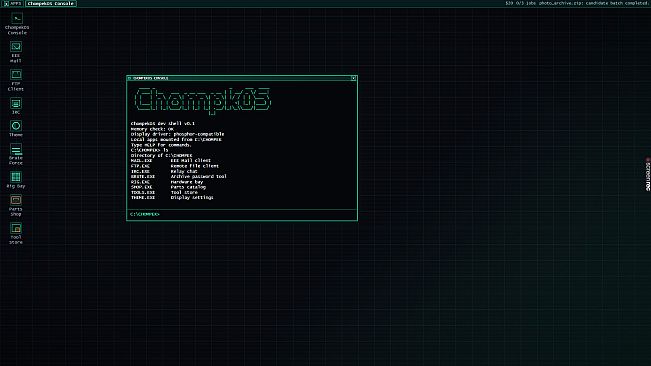
Task: Click the console window title bar icon
Action: click(130, 78)
